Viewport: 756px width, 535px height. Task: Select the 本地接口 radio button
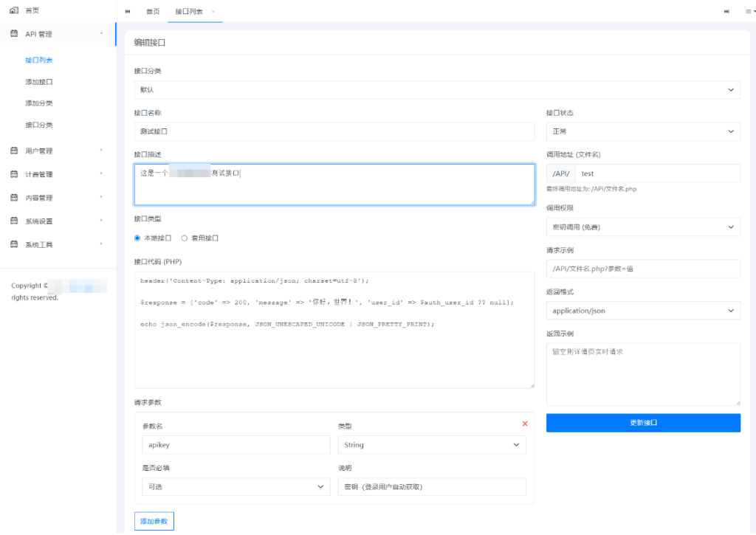click(137, 238)
